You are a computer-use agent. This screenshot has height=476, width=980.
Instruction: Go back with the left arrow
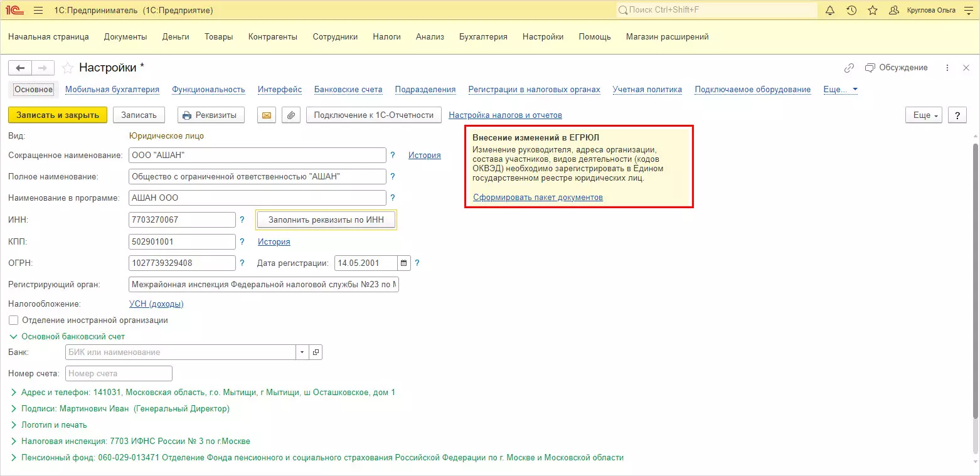click(x=20, y=68)
